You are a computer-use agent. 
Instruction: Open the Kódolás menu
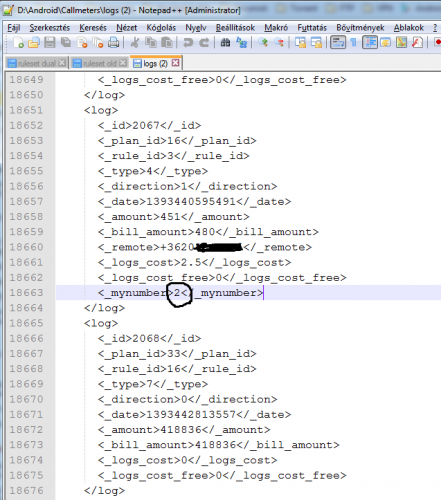point(161,28)
